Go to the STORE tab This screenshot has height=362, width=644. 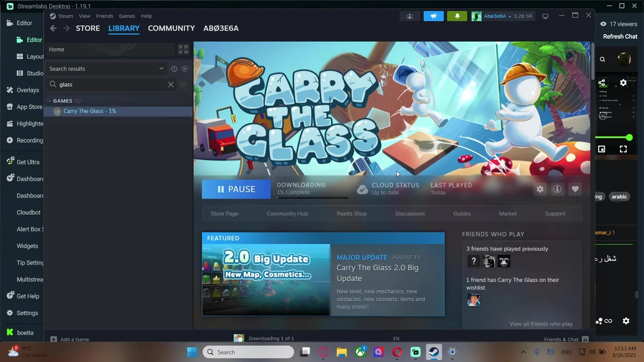(x=88, y=28)
